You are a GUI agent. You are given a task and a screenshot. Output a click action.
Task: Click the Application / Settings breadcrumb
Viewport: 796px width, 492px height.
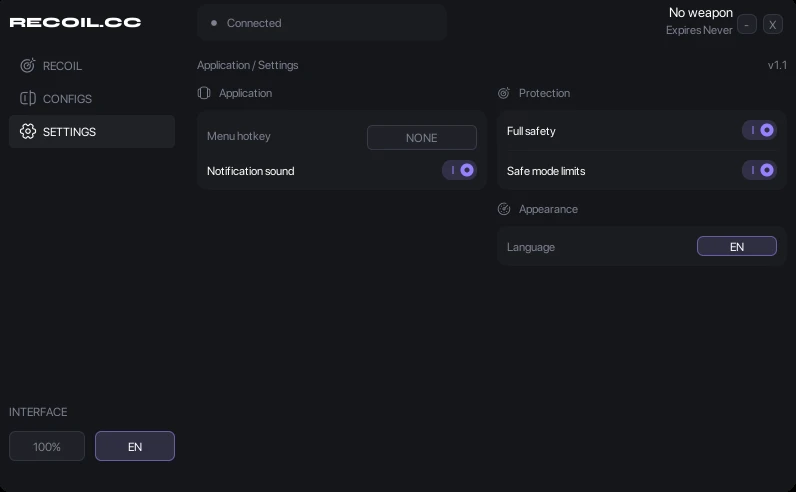[247, 65]
